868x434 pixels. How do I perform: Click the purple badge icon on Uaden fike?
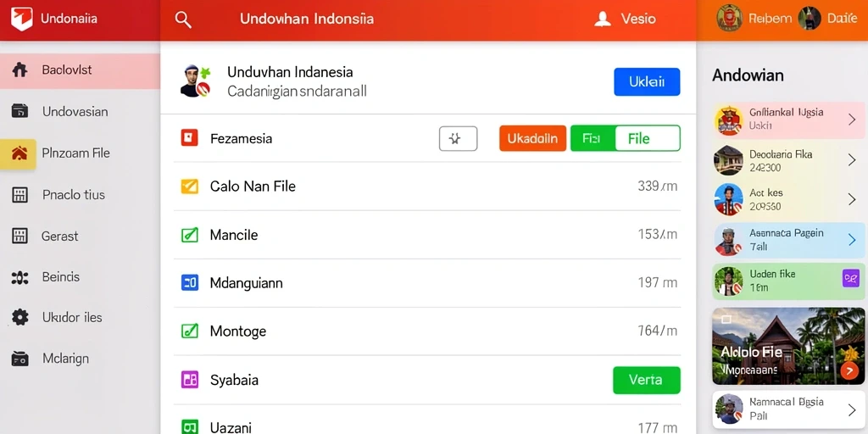point(850,278)
